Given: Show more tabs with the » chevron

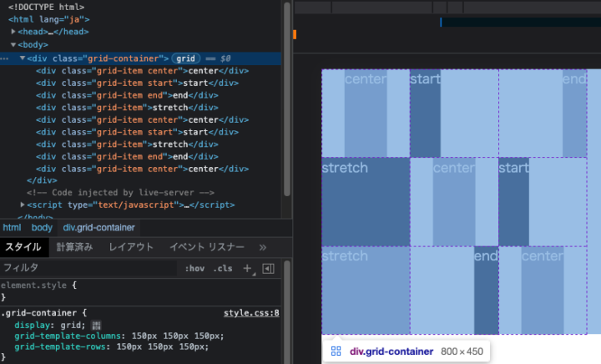Looking at the screenshot, I should click(x=263, y=247).
